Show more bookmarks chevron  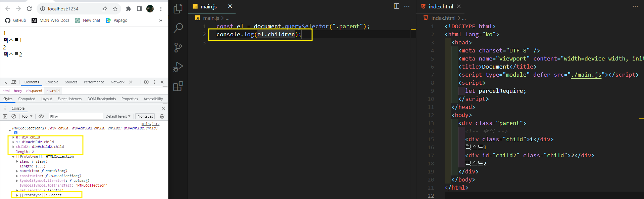tap(160, 21)
